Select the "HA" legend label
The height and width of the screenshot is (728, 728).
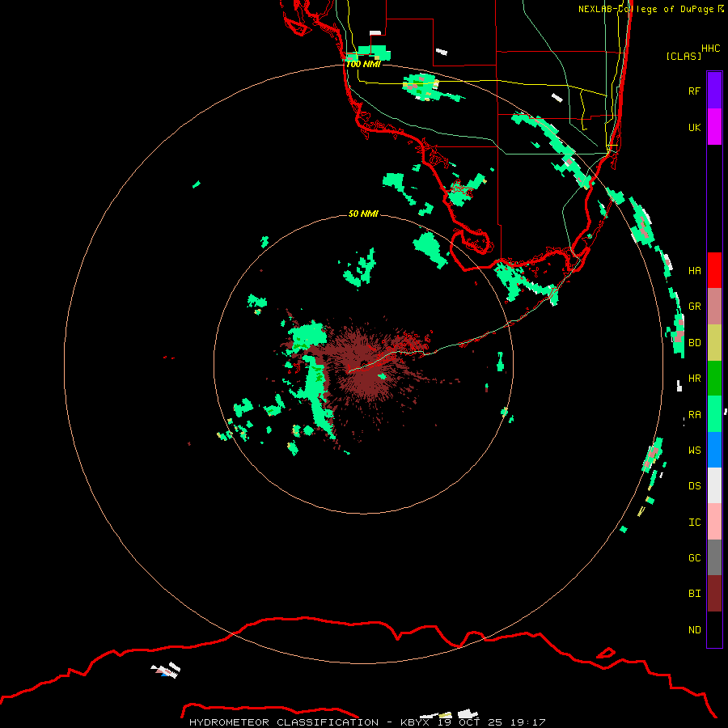tap(694, 271)
